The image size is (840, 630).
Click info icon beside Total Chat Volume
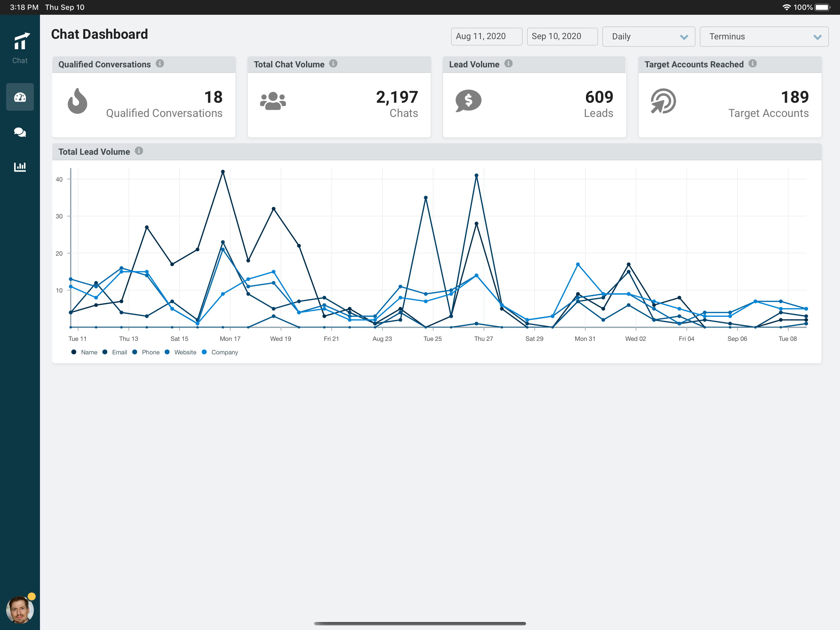coord(333,64)
